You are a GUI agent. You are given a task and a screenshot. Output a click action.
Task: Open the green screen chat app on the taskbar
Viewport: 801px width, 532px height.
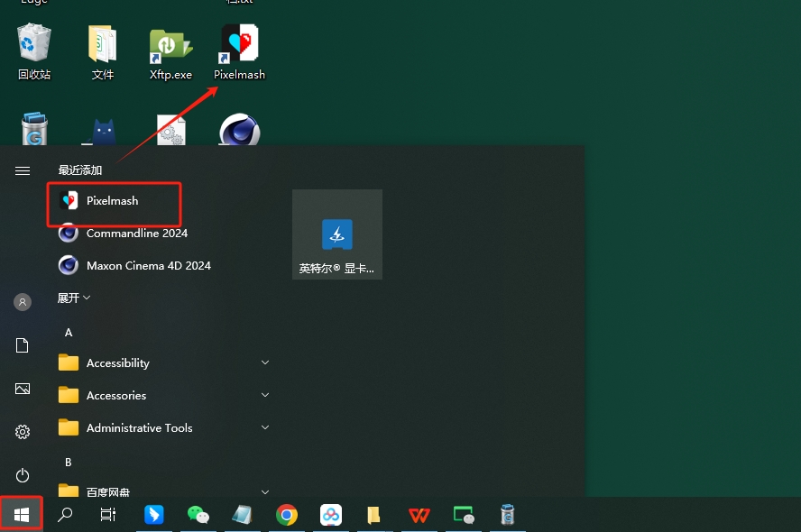[x=464, y=515]
